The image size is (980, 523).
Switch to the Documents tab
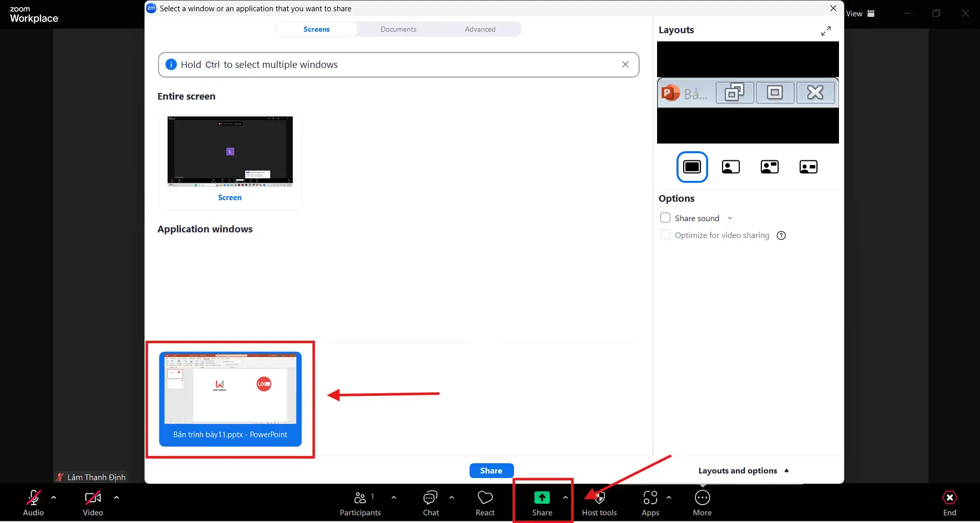click(399, 29)
